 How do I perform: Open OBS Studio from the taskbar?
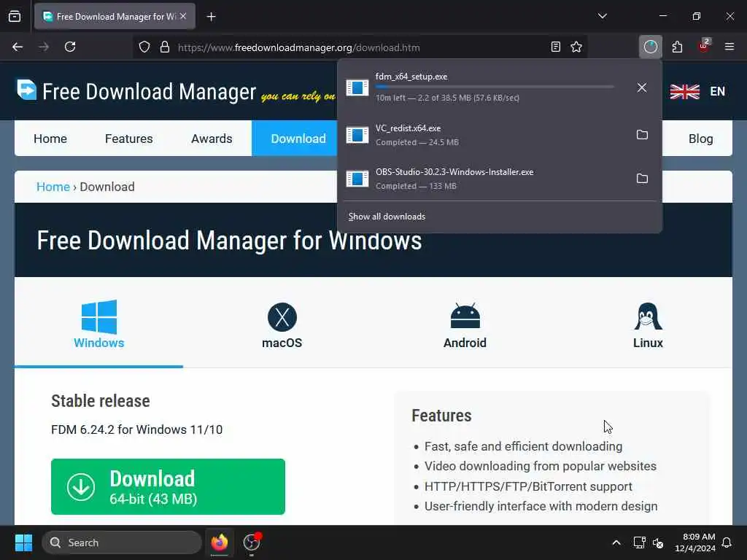point(252,542)
